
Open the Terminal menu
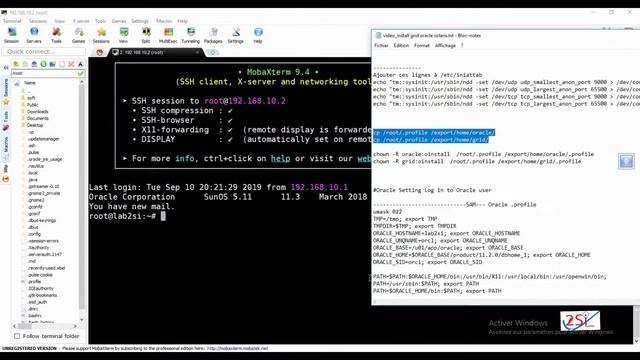point(12,21)
